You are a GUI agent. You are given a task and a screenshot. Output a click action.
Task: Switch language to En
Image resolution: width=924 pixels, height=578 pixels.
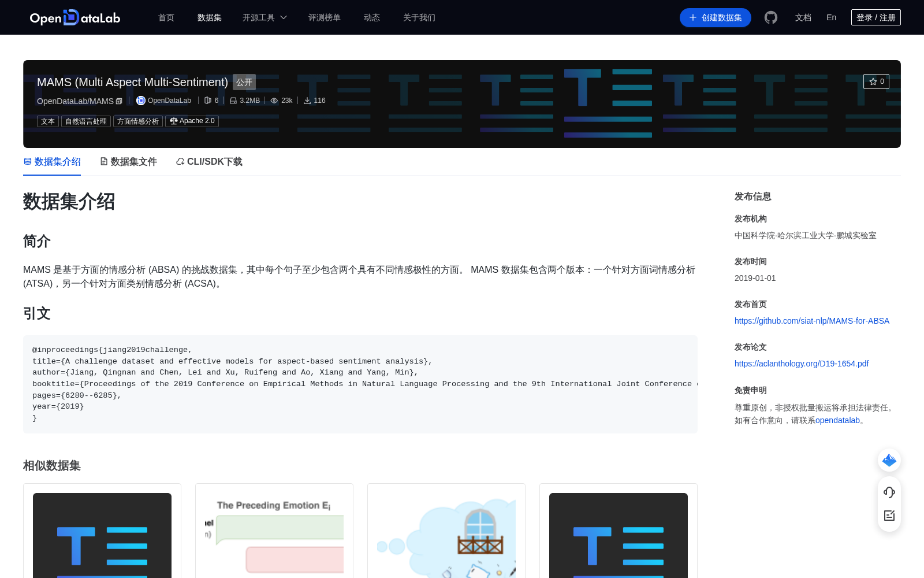point(831,17)
